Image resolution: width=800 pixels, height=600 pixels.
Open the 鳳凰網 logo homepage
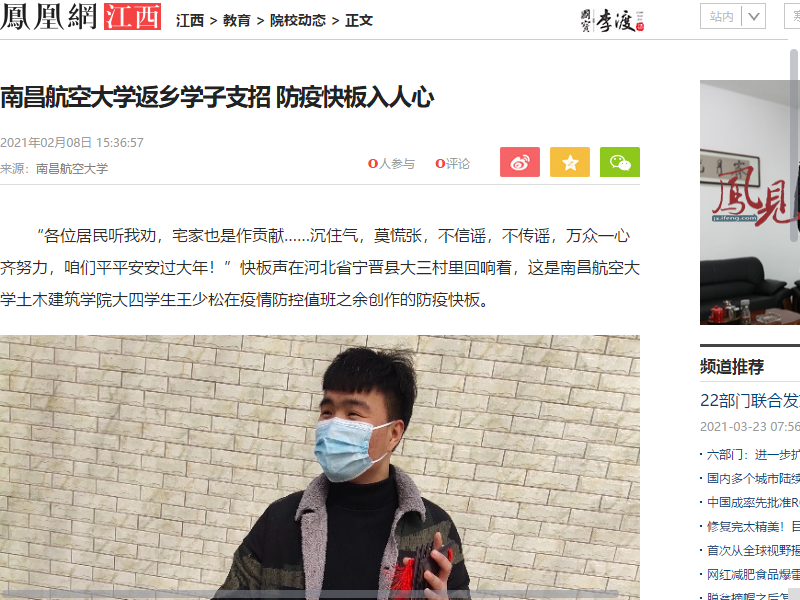click(49, 17)
